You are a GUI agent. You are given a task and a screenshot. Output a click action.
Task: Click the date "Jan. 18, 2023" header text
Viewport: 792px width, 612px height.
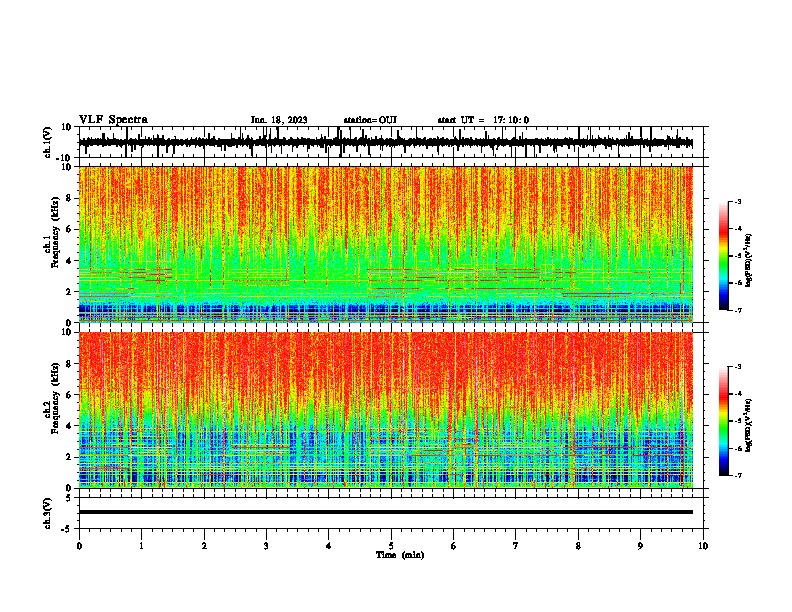(x=279, y=120)
